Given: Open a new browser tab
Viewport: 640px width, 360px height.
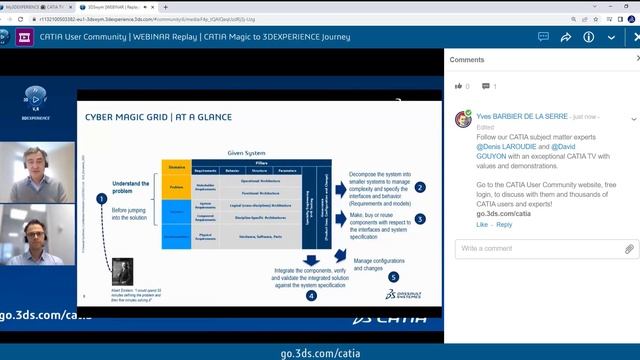Looking at the screenshot, I should click(165, 7).
